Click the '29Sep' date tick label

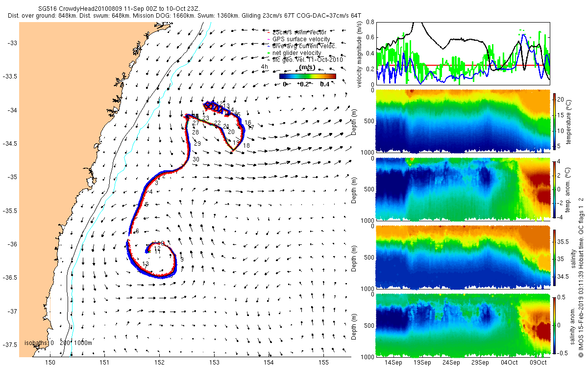coord(480,362)
